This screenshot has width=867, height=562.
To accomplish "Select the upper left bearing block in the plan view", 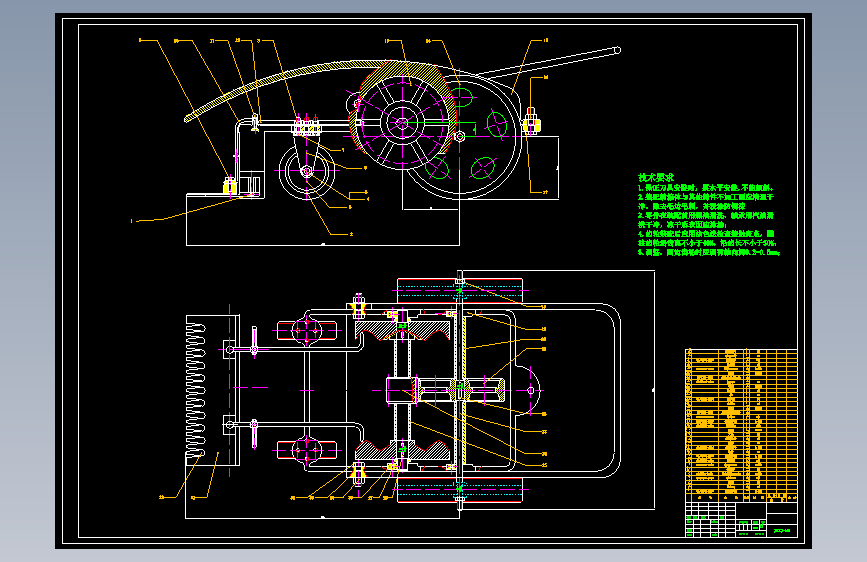I will (x=306, y=331).
